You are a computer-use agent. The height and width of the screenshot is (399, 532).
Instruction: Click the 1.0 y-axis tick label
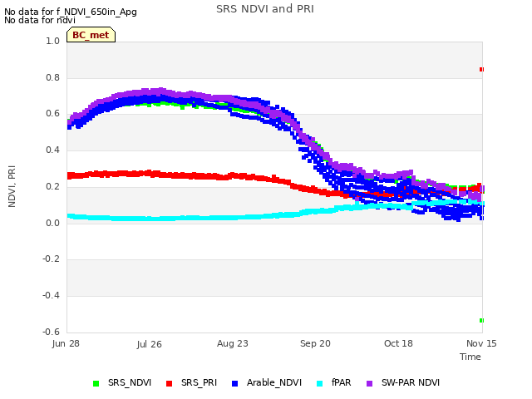[x=53, y=41]
